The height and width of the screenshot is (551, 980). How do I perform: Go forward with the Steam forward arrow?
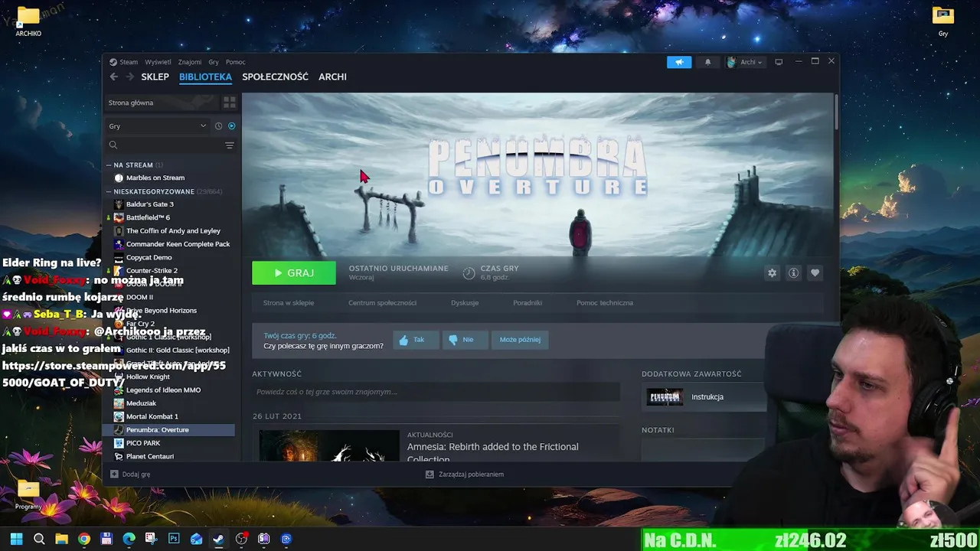pyautogui.click(x=129, y=77)
